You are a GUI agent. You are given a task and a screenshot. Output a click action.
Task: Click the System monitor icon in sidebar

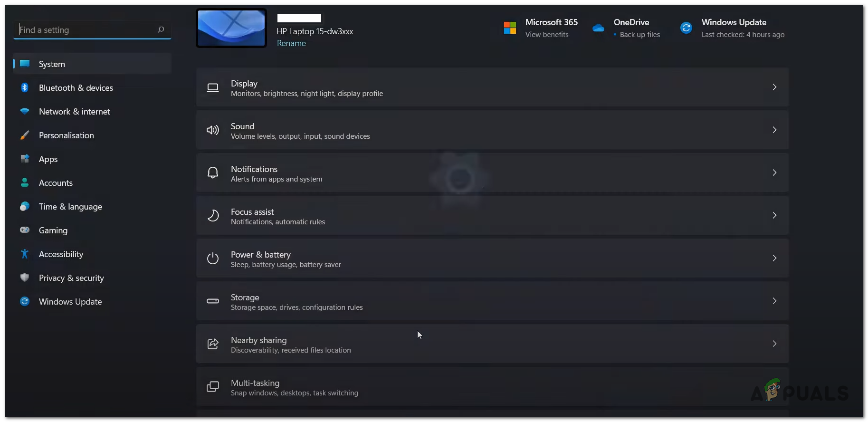tap(25, 64)
